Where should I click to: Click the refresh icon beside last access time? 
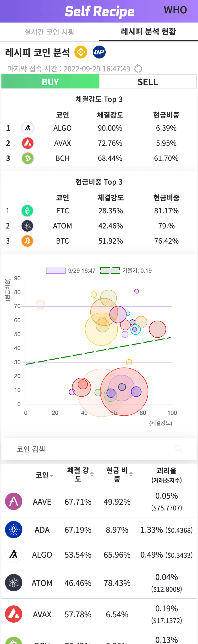click(138, 69)
